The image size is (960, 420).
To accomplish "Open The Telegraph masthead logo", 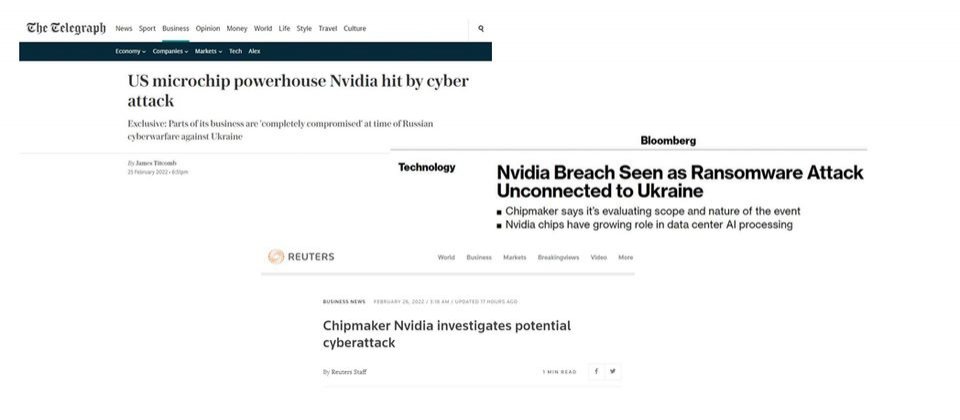I will pyautogui.click(x=66, y=28).
